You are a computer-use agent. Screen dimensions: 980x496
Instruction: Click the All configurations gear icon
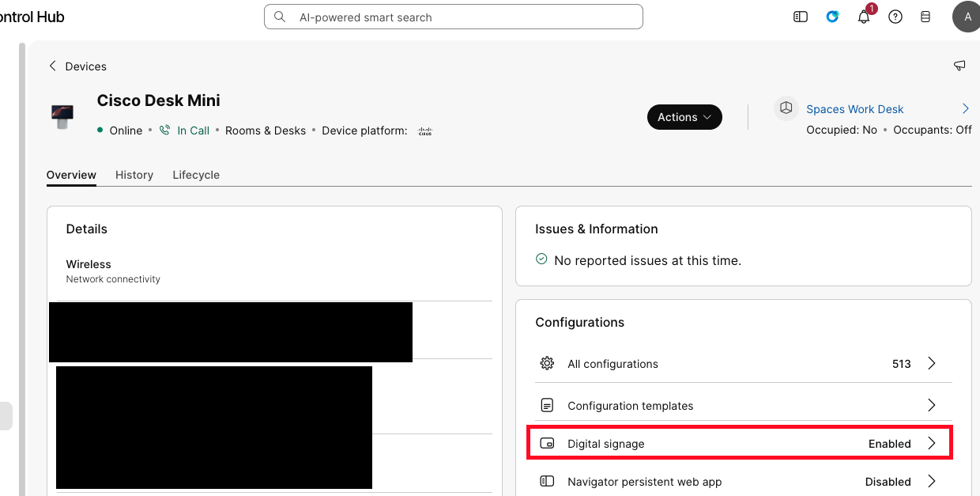(547, 364)
